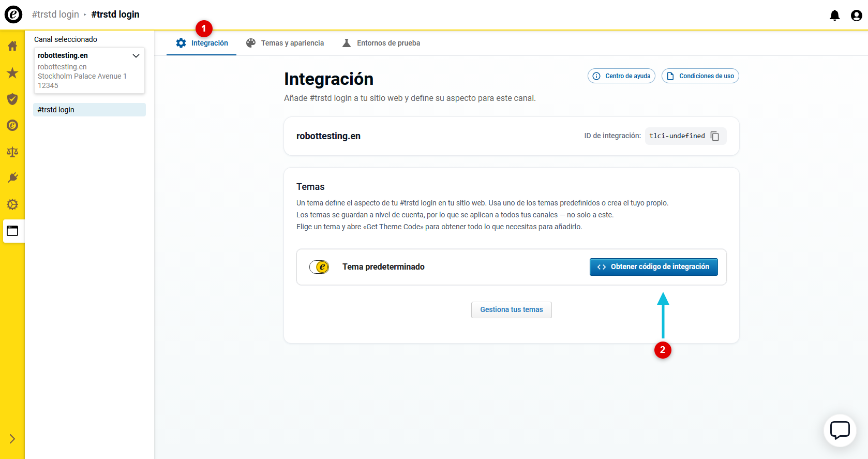Go to the home sidebar icon
The image size is (868, 459).
12,46
